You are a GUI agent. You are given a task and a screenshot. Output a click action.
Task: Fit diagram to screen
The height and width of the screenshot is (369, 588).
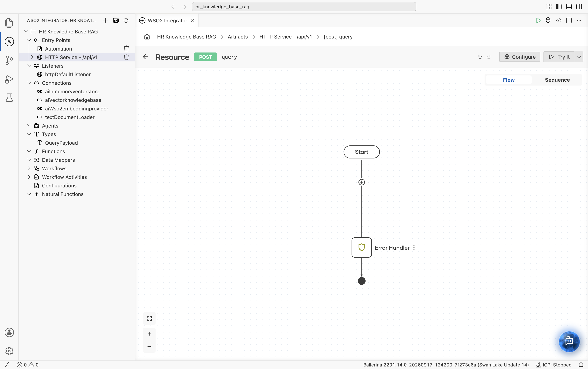coord(149,318)
